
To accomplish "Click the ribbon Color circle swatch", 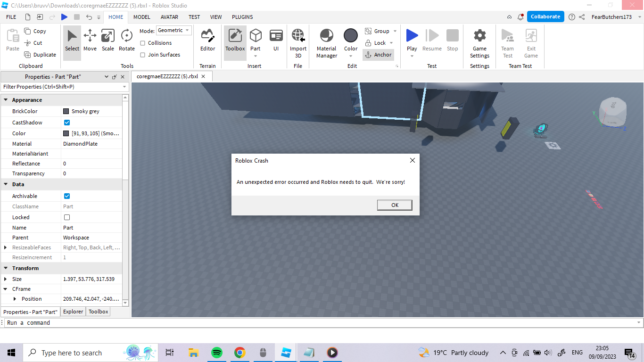I will click(x=351, y=35).
